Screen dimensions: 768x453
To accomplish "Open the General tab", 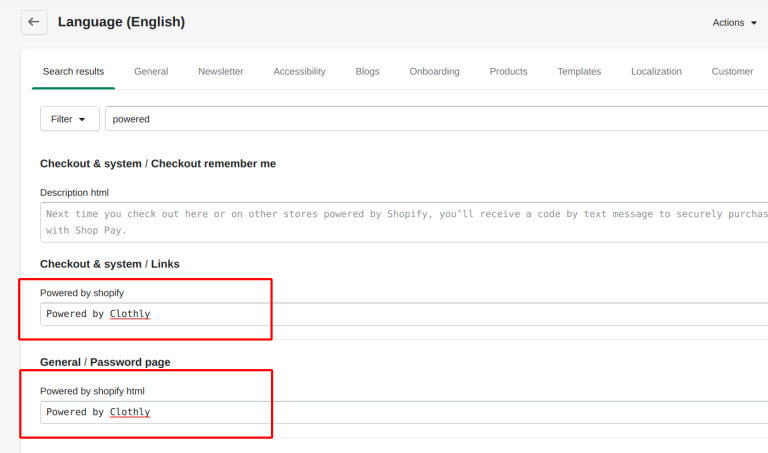I will coord(151,72).
